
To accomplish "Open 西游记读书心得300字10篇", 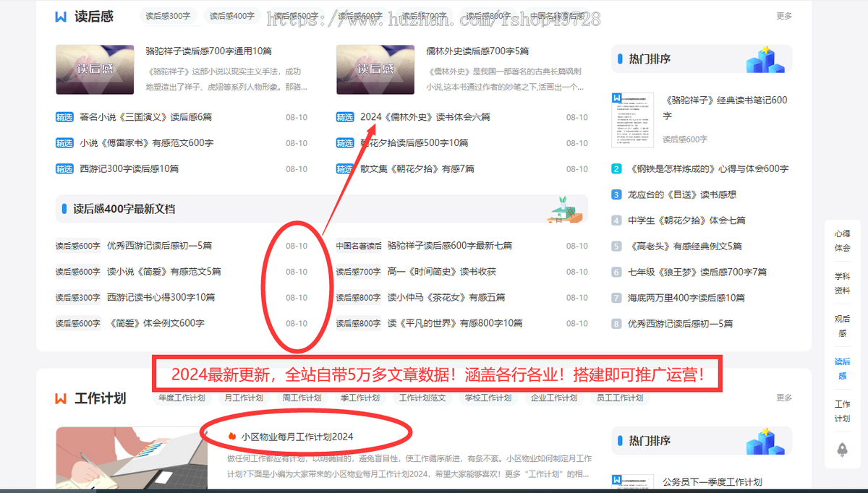I will [x=161, y=297].
